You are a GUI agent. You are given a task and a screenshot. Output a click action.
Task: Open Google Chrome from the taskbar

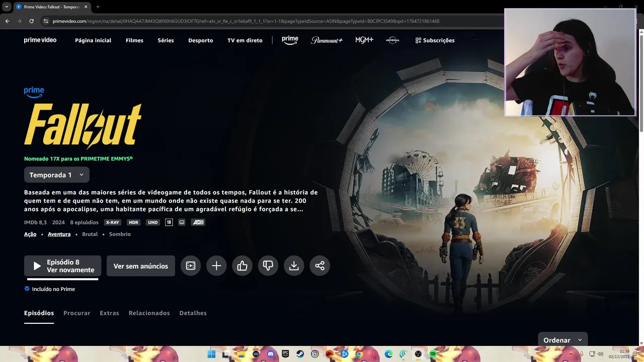359,354
